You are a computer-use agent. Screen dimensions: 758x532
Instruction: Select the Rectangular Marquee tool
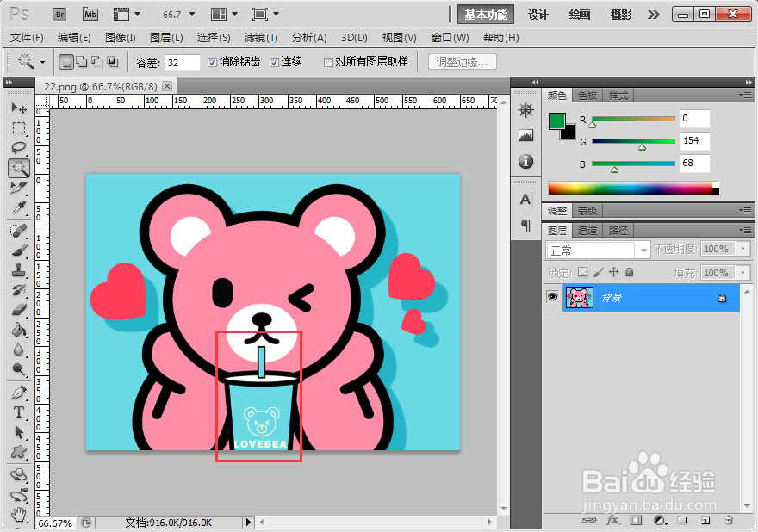click(x=19, y=128)
